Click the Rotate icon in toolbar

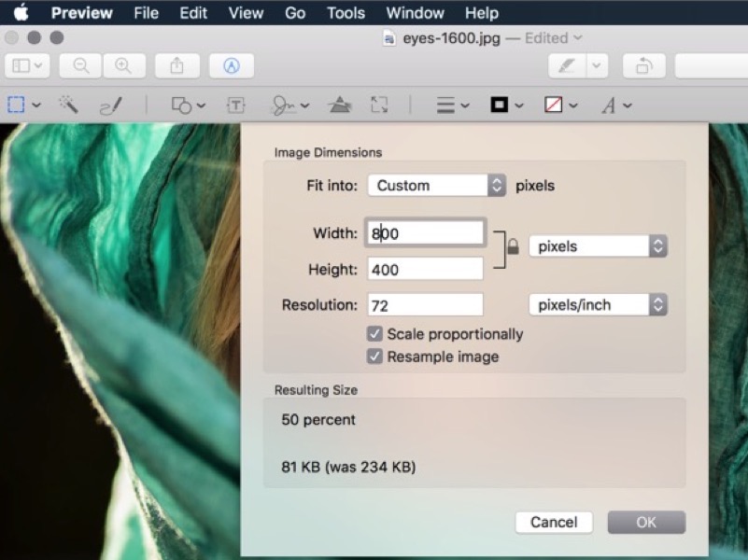click(x=644, y=65)
